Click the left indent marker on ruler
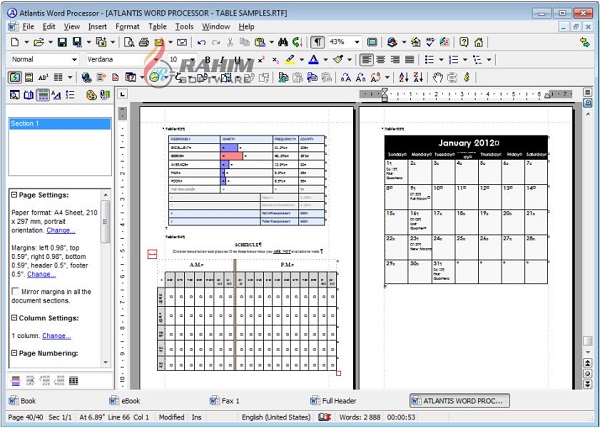 coord(385,97)
